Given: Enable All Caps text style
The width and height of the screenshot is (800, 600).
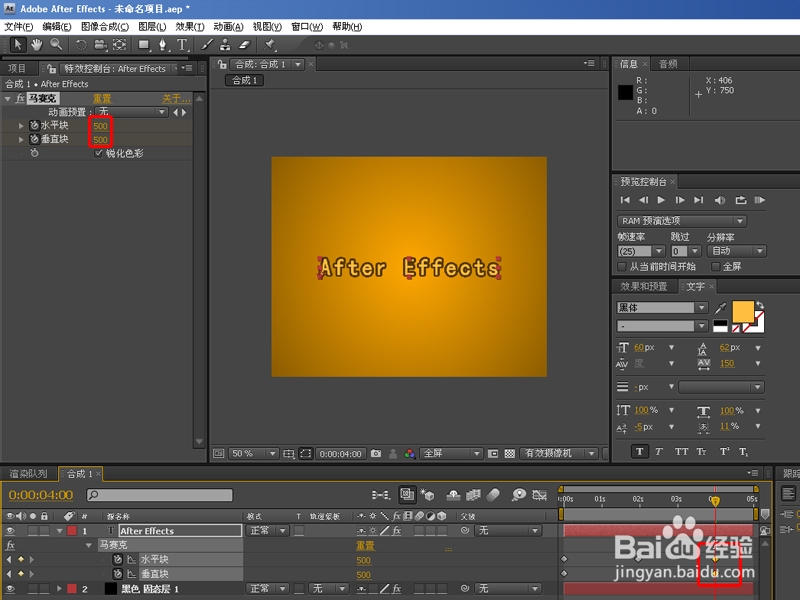Looking at the screenshot, I should coord(681,451).
